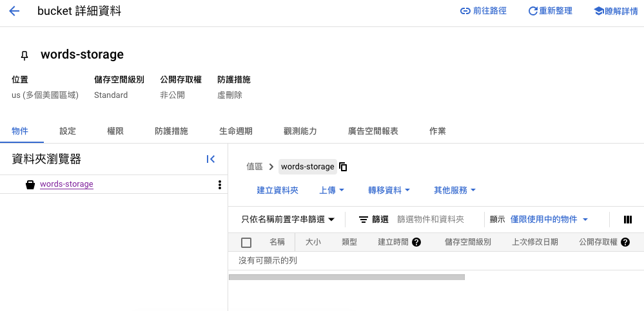Click the horizontal scrollbar under the table

click(347, 278)
